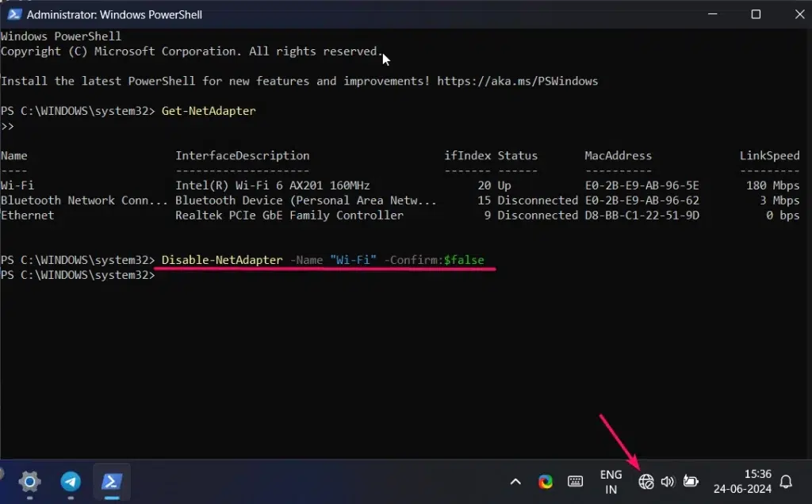The width and height of the screenshot is (812, 504).
Task: Open volume speaker tray icon
Action: coord(668,482)
